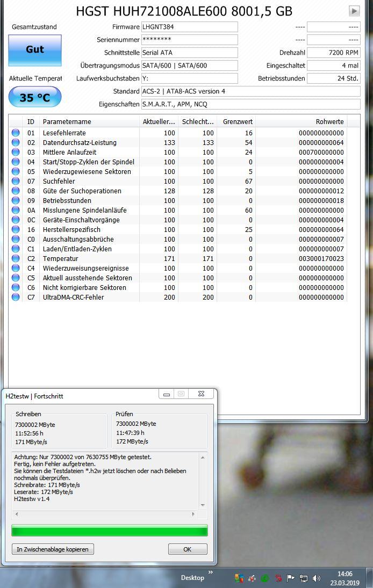Click the ID column header

(x=31, y=121)
